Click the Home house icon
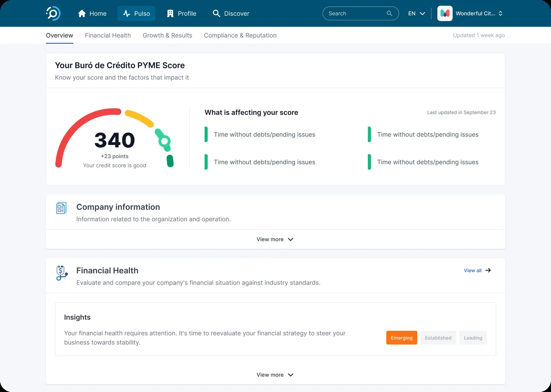Image resolution: width=551 pixels, height=392 pixels. 82,13
